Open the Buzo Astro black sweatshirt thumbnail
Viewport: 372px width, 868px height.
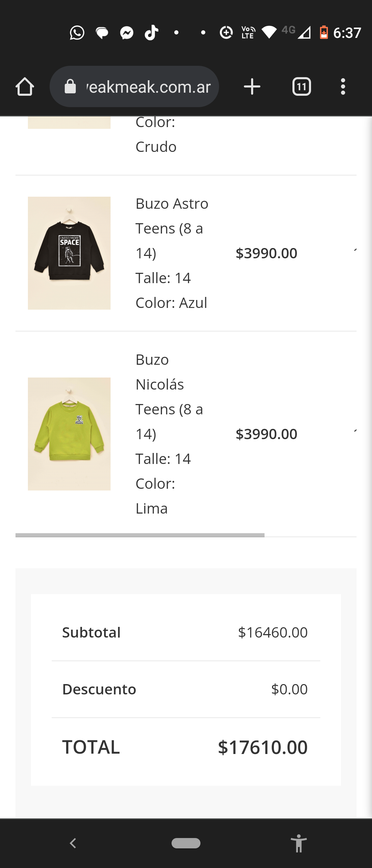pos(69,253)
